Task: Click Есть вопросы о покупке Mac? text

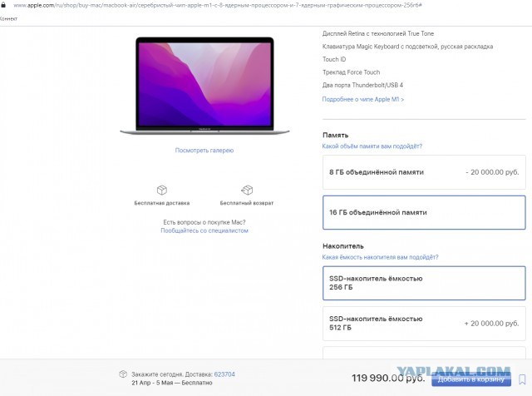Action: tap(204, 222)
